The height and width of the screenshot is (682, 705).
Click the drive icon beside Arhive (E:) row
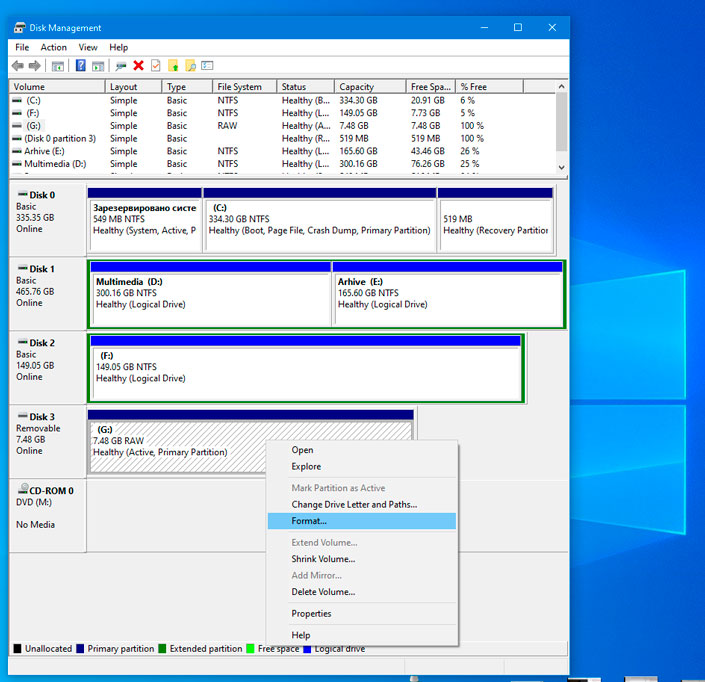[x=17, y=151]
